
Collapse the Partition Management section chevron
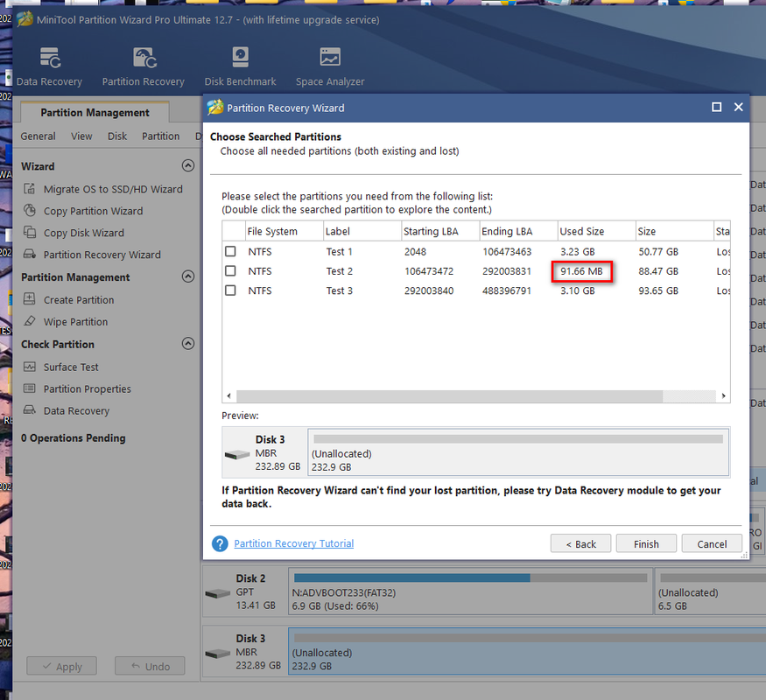[x=188, y=276]
